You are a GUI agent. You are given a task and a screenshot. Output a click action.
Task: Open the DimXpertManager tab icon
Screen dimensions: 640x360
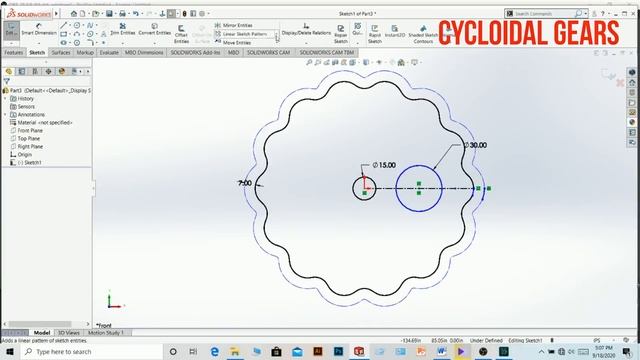(49, 71)
